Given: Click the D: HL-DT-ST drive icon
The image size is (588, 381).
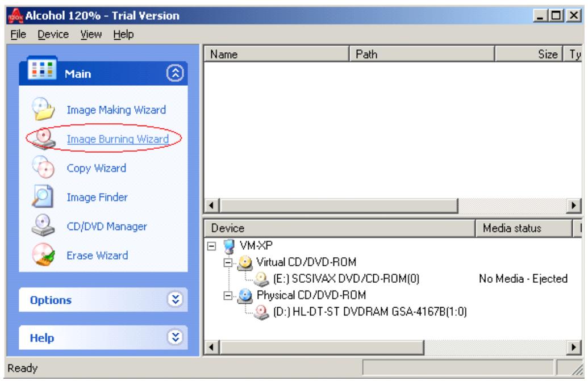Looking at the screenshot, I should tap(261, 312).
